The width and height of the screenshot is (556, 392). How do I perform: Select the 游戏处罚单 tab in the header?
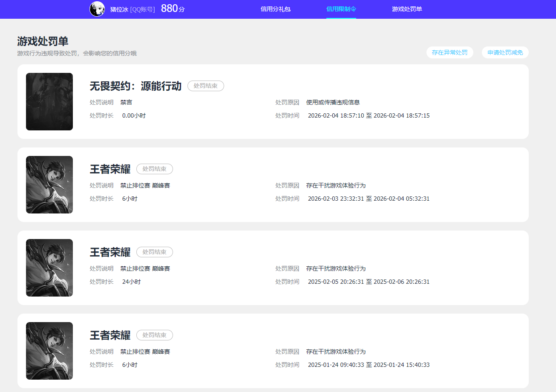[x=407, y=9]
